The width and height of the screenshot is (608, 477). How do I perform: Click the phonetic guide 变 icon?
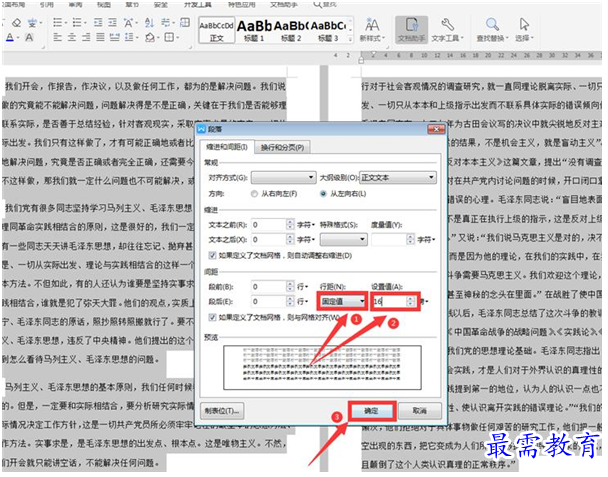click(x=33, y=22)
